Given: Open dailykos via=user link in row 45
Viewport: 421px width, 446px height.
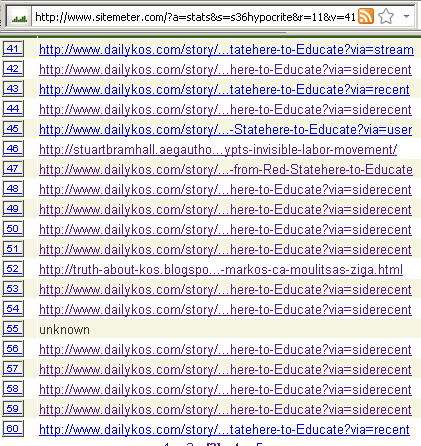Looking at the screenshot, I should point(226,130).
